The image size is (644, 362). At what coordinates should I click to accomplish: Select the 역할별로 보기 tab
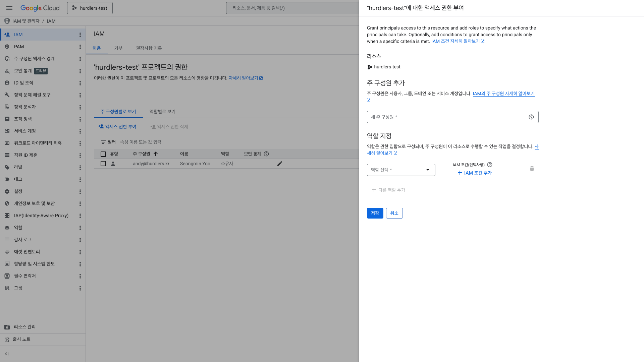point(163,112)
